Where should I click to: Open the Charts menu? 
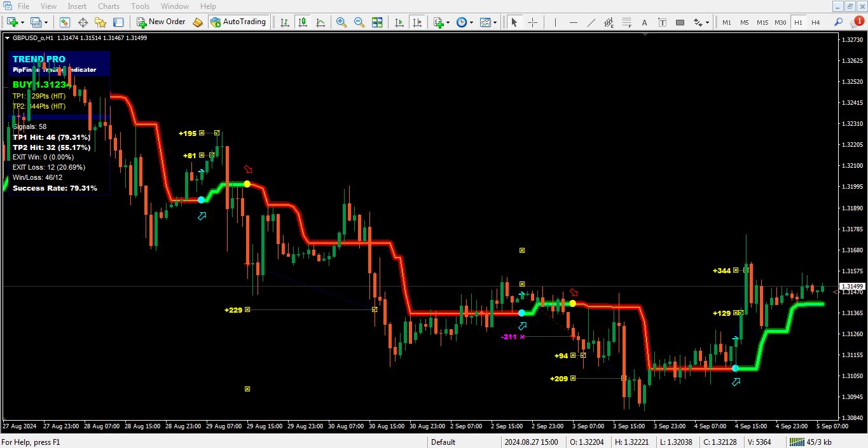click(x=108, y=6)
